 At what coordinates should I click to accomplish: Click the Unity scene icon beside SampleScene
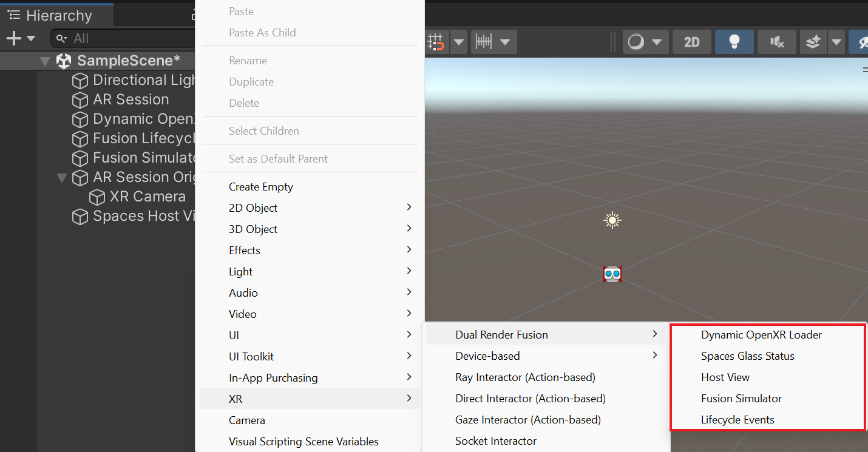coord(64,61)
